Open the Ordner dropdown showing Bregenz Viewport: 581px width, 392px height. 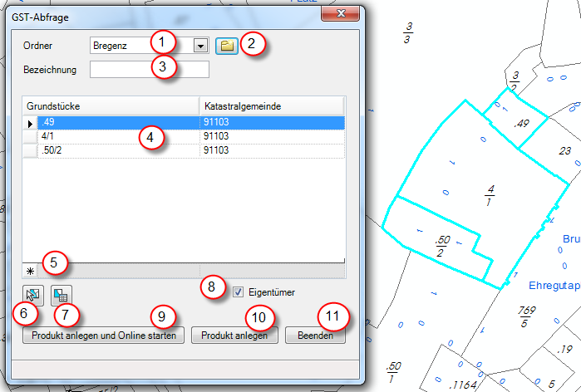click(200, 46)
